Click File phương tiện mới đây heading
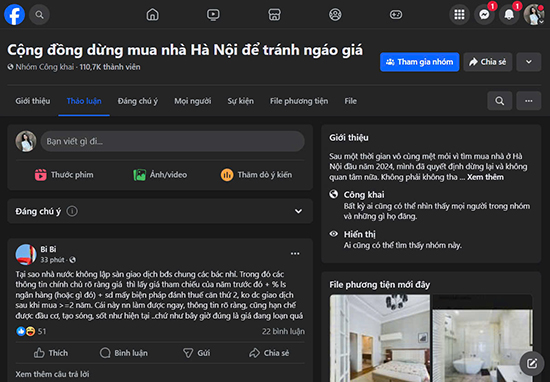Viewport: 550px width, 382px height. (380, 284)
